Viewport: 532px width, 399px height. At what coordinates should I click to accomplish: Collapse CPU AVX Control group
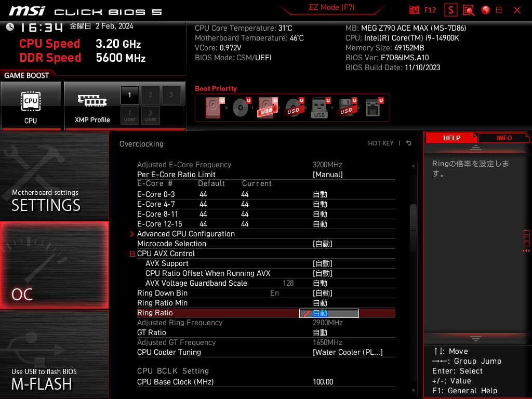click(132, 254)
